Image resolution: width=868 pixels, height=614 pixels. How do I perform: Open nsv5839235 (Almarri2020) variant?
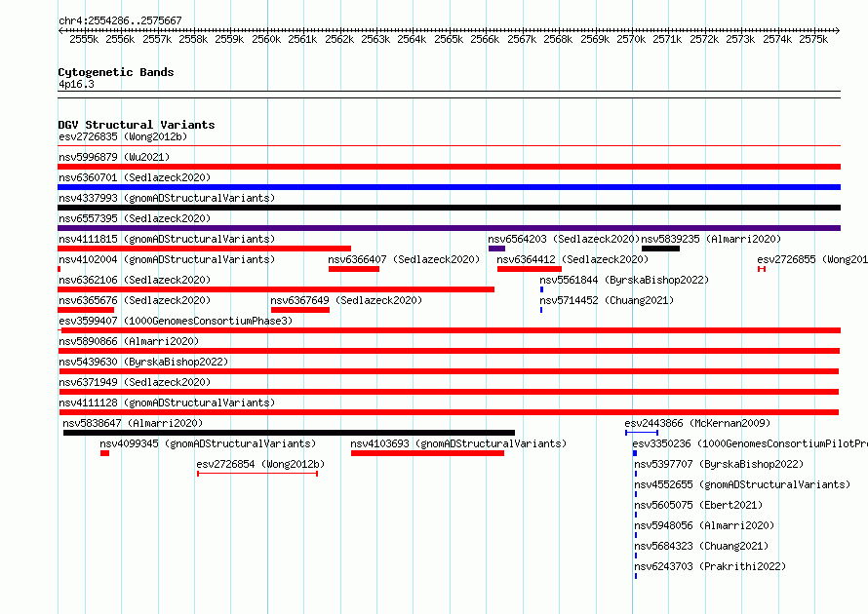(711, 239)
